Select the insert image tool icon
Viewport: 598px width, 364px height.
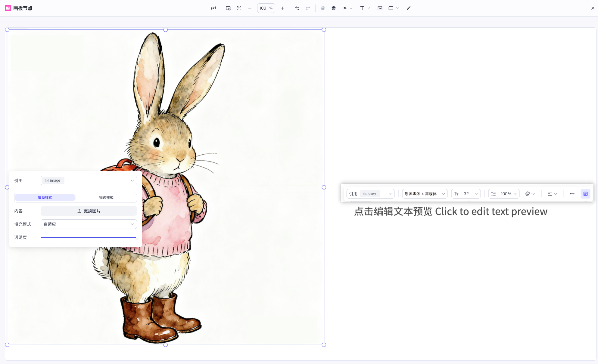pos(380,8)
